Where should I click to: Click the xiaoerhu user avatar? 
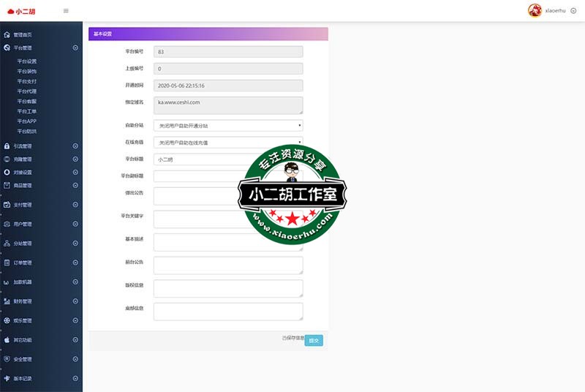click(535, 10)
